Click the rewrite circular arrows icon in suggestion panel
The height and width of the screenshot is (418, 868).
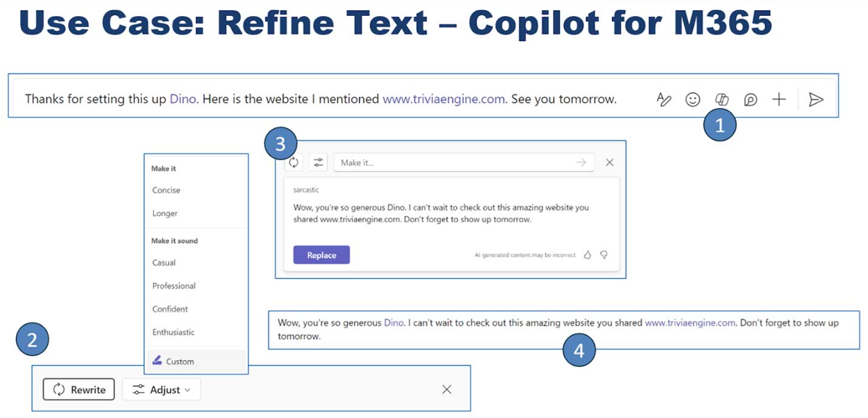(x=294, y=163)
